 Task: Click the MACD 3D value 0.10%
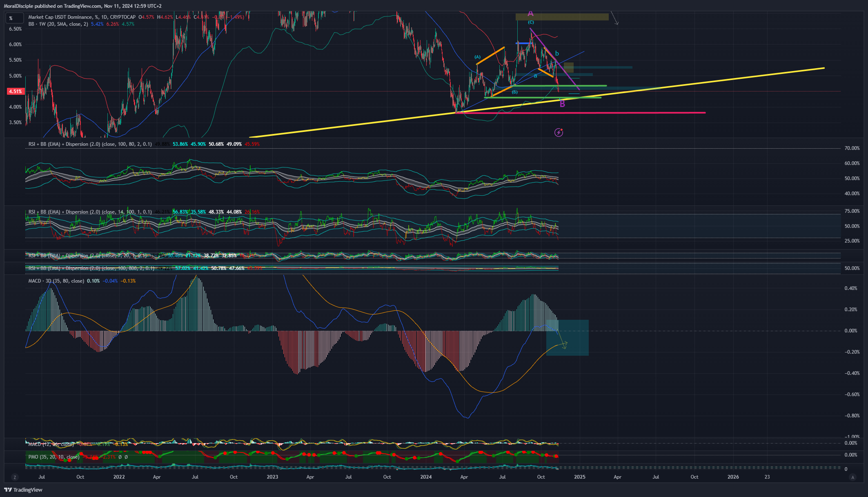pyautogui.click(x=93, y=281)
